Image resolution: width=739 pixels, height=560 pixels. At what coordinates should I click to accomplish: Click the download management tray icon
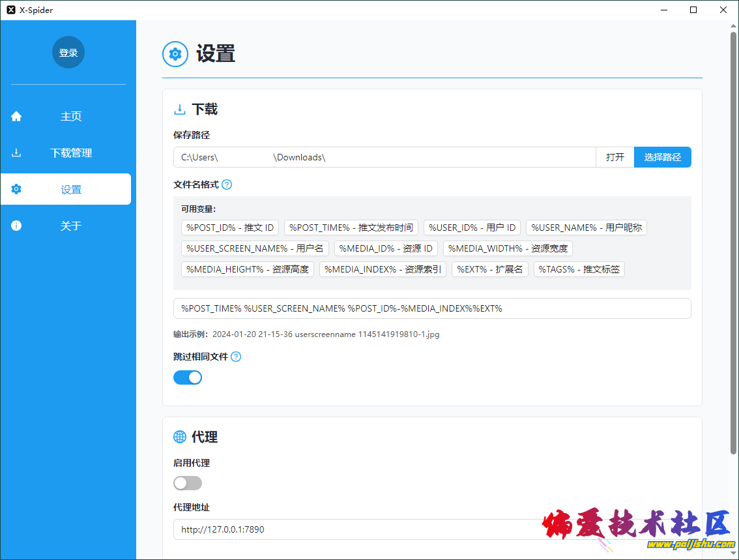click(16, 153)
